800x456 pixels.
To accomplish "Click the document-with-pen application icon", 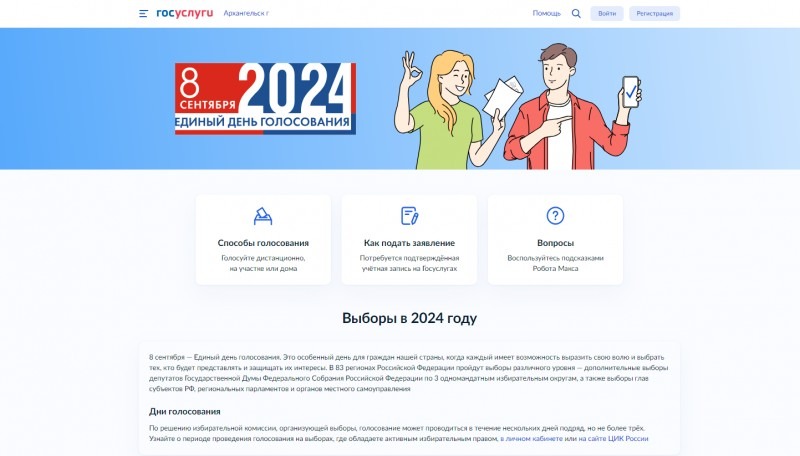I will tap(409, 216).
